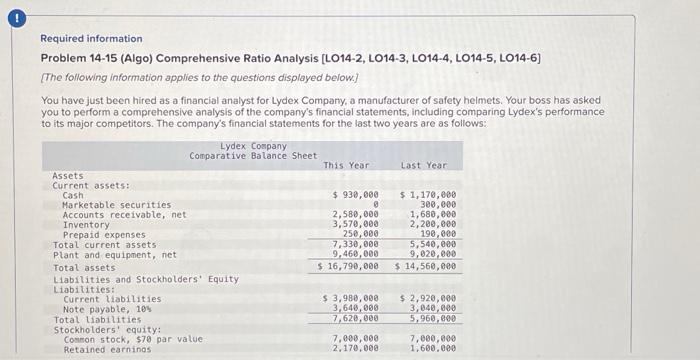Click the 9,460,000 plant and equipment value

pos(356,254)
